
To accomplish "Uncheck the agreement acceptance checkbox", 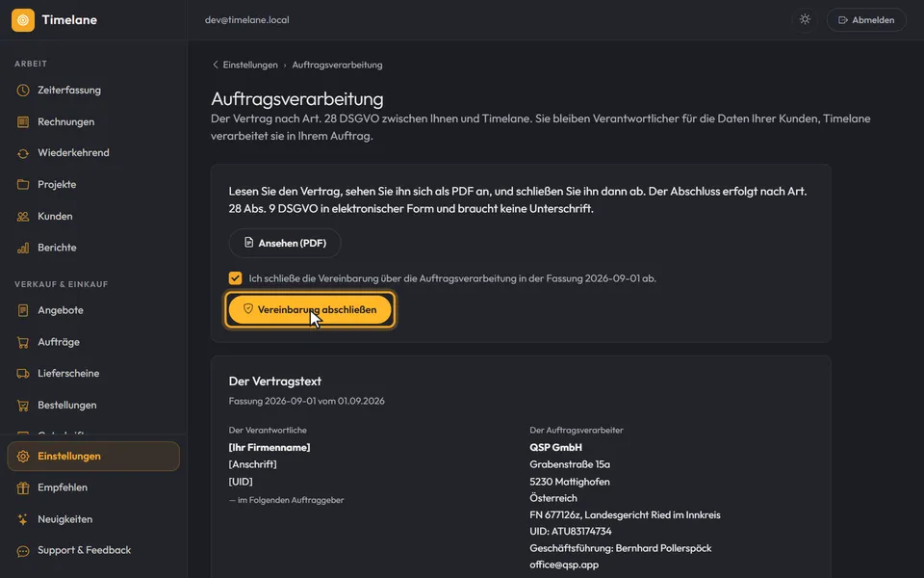I will [x=235, y=278].
